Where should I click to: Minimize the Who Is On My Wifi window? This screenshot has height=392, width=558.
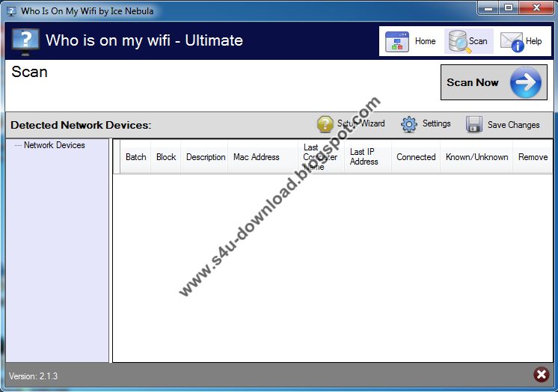coord(488,8)
